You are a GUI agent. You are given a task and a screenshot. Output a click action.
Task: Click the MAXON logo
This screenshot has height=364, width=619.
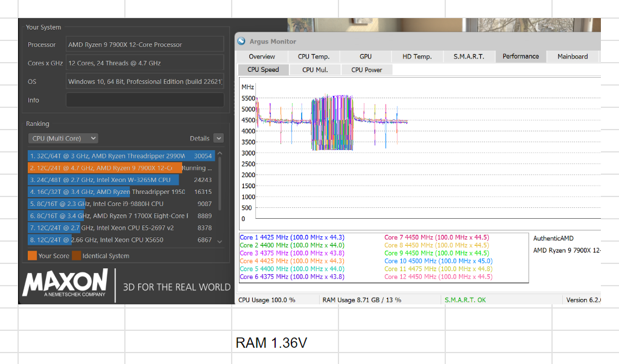(x=65, y=283)
